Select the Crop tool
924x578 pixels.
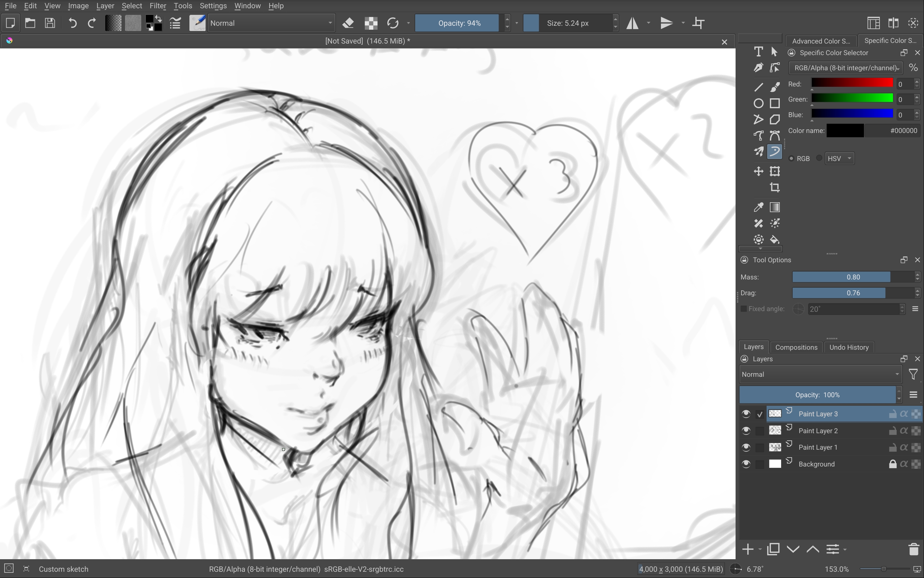click(775, 187)
